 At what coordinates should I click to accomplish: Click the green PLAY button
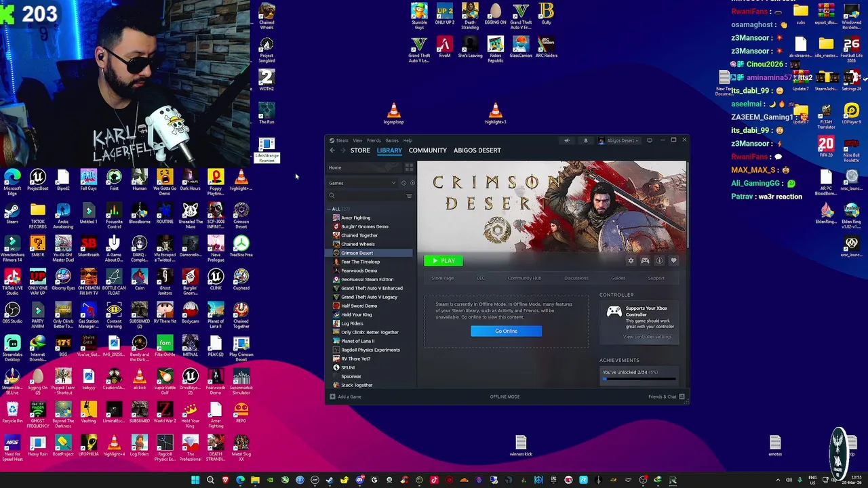(443, 261)
